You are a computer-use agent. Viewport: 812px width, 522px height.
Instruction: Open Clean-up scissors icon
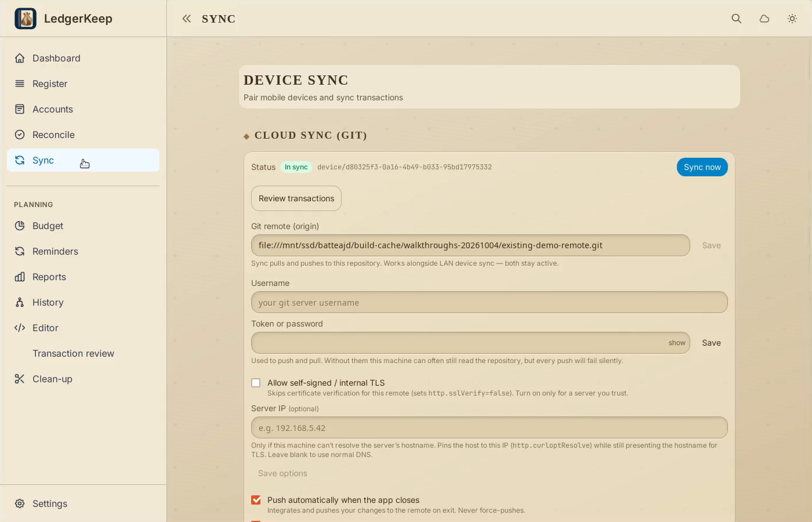pos(20,379)
